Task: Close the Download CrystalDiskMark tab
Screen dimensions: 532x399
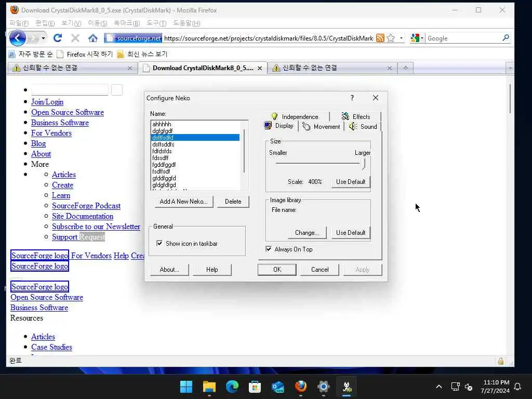Action: 260,68
